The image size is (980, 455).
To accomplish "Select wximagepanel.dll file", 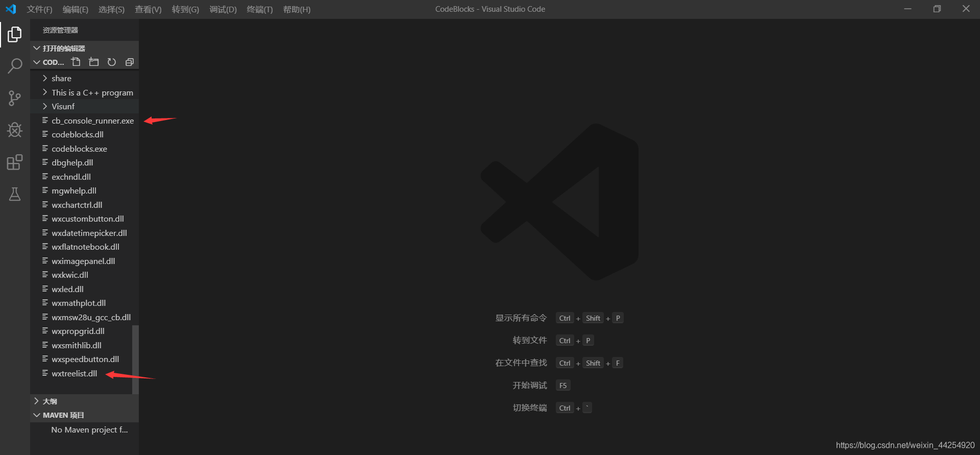I will pos(84,261).
